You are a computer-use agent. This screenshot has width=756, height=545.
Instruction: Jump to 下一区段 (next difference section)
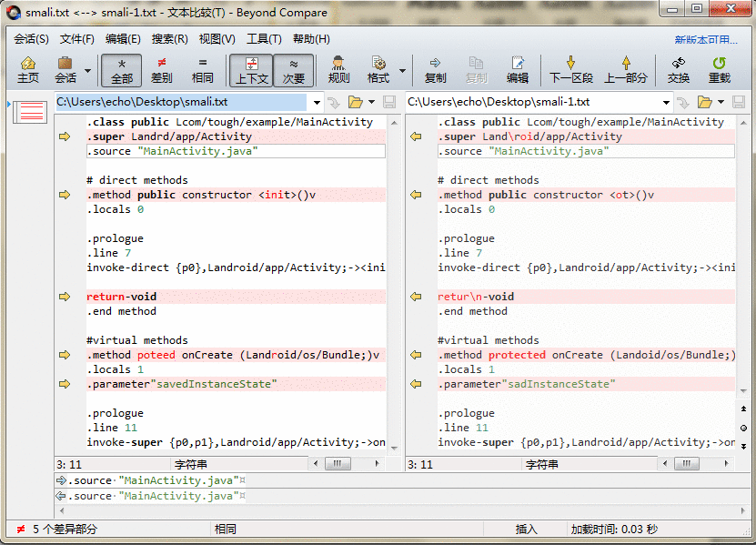click(x=570, y=70)
